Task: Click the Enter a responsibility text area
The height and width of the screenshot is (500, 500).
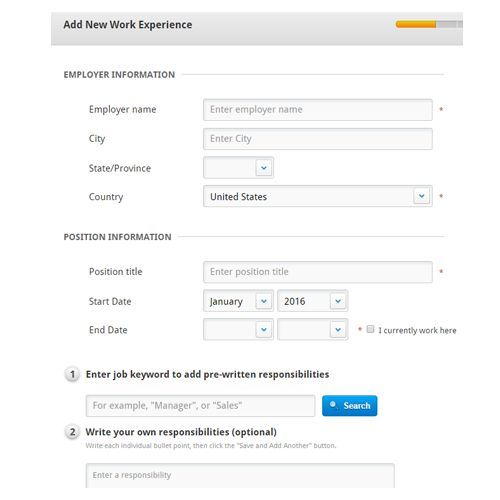Action: coord(240,476)
